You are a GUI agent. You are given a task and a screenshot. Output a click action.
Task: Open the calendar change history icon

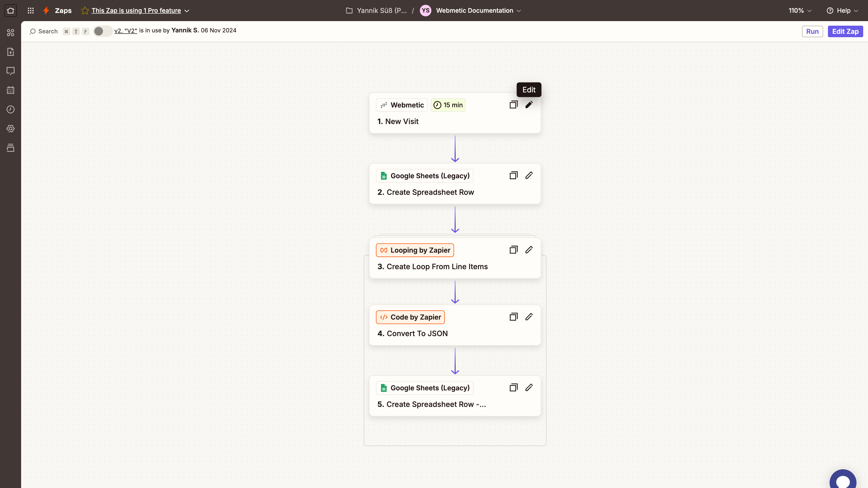tap(11, 90)
